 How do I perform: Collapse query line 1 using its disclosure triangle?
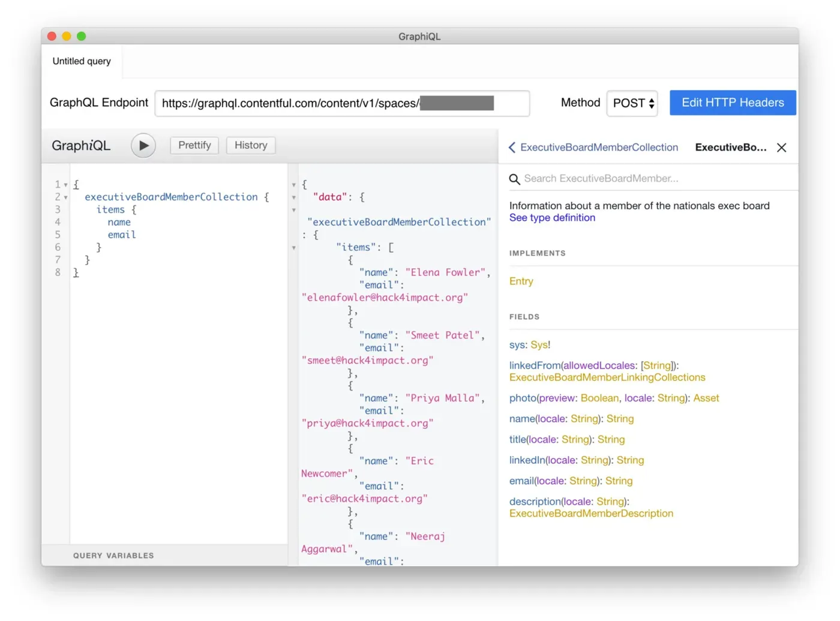pos(65,184)
